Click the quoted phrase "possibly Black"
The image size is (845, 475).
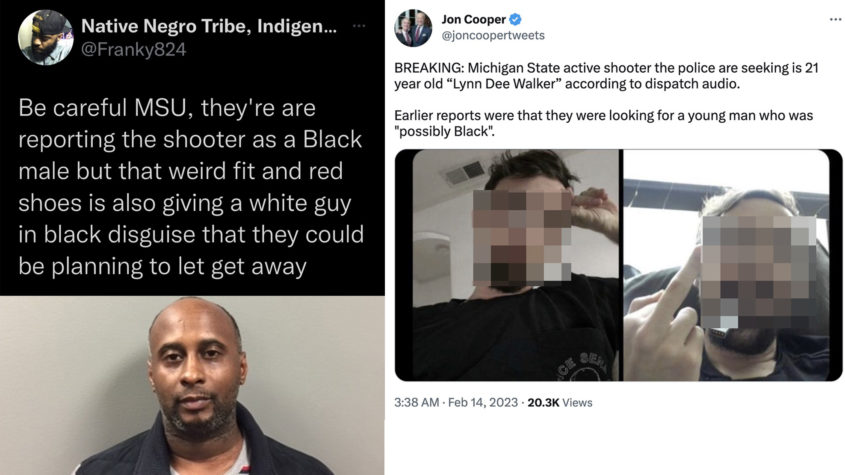pos(445,132)
